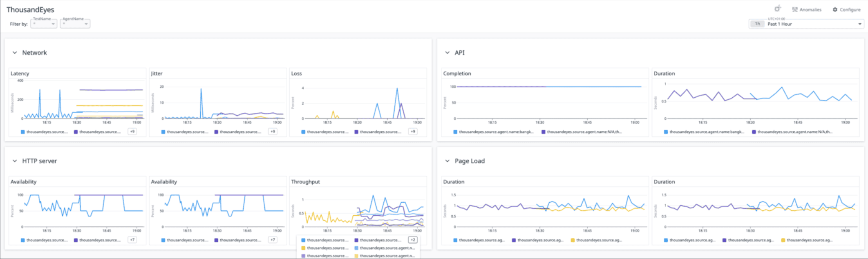The width and height of the screenshot is (868, 259).
Task: Open the TestName filter dropdown
Action: [44, 24]
